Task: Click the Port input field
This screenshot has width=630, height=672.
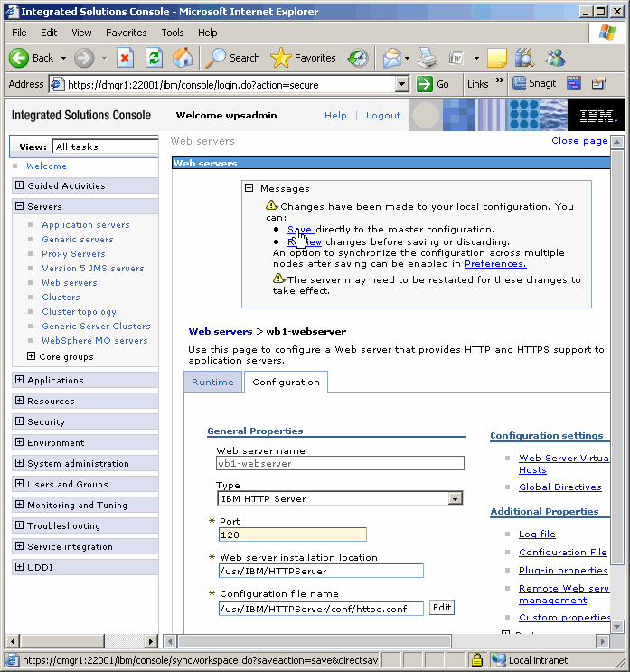Action: point(292,535)
